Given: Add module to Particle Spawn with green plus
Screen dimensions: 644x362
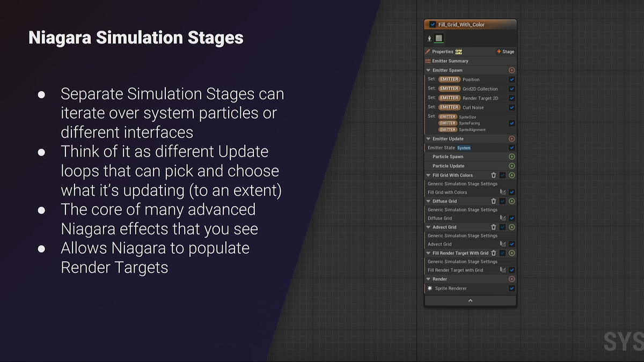Looking at the screenshot, I should point(511,157).
